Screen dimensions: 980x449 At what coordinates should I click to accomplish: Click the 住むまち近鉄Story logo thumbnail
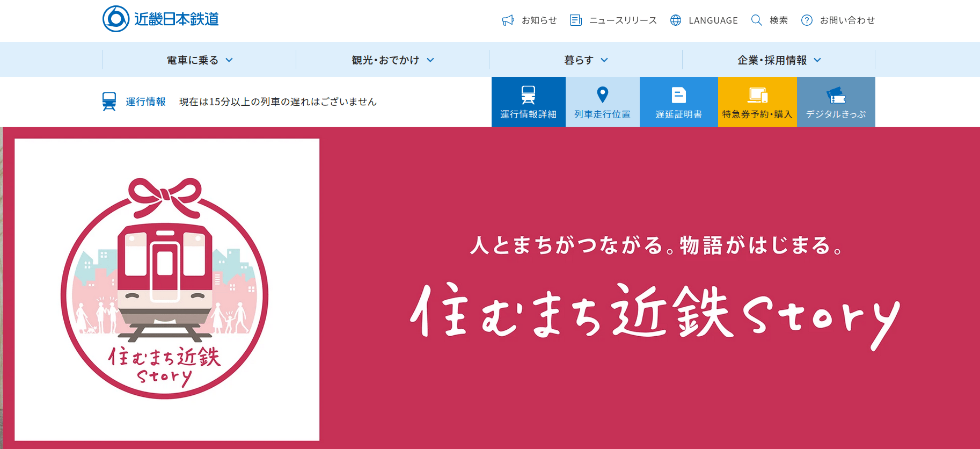[167, 289]
